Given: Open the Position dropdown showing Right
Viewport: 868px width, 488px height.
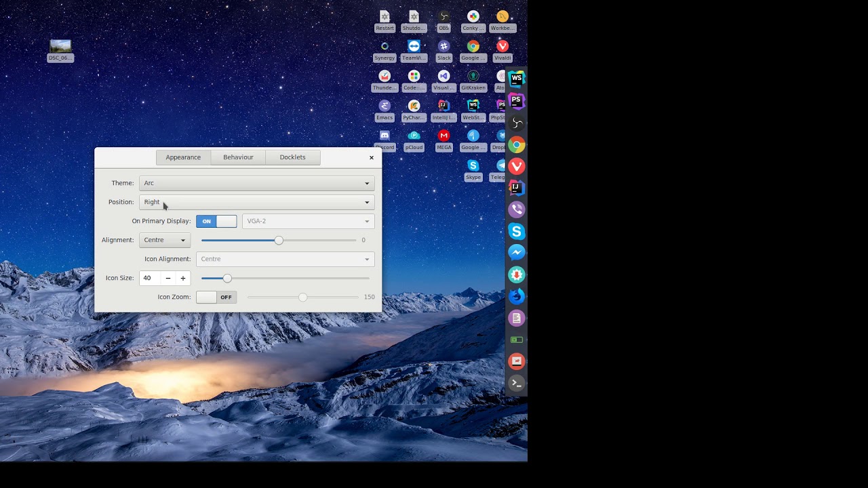Looking at the screenshot, I should click(x=256, y=202).
